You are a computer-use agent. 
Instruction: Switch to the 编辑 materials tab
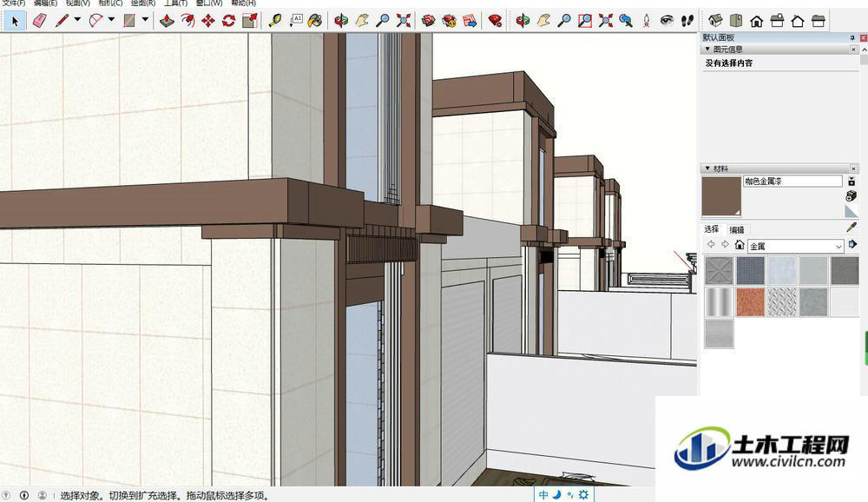pyautogui.click(x=736, y=230)
